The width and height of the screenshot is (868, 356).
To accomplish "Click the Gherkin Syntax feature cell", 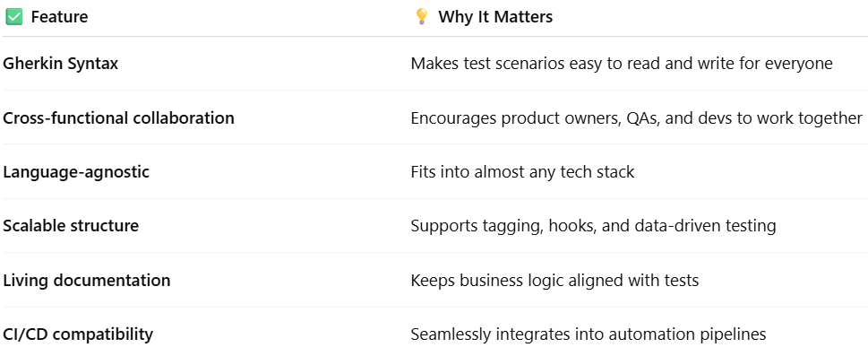I will (x=60, y=64).
